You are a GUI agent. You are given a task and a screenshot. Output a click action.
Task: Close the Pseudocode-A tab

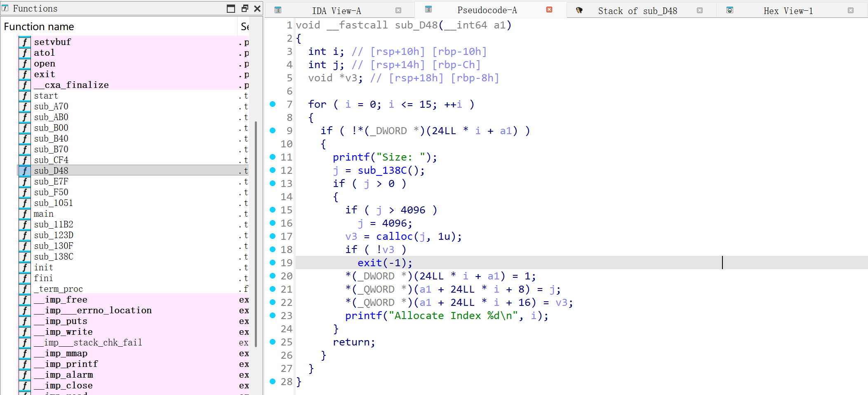pyautogui.click(x=549, y=9)
